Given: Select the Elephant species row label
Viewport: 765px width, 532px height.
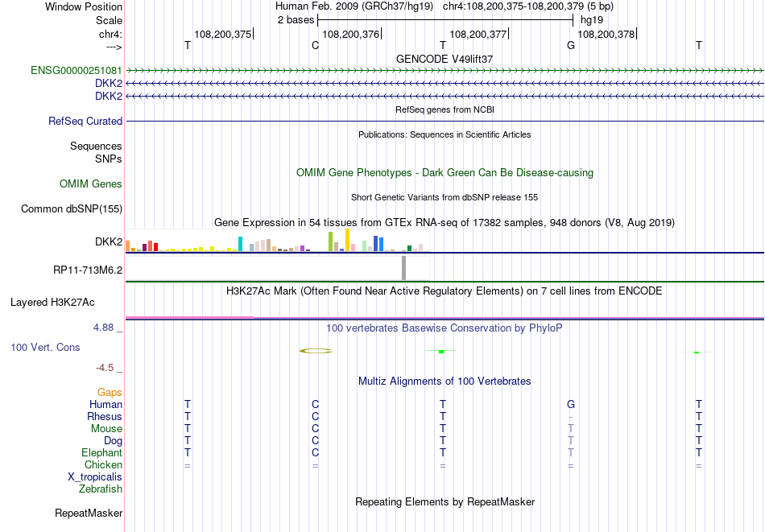Looking at the screenshot, I should pyautogui.click(x=102, y=453).
